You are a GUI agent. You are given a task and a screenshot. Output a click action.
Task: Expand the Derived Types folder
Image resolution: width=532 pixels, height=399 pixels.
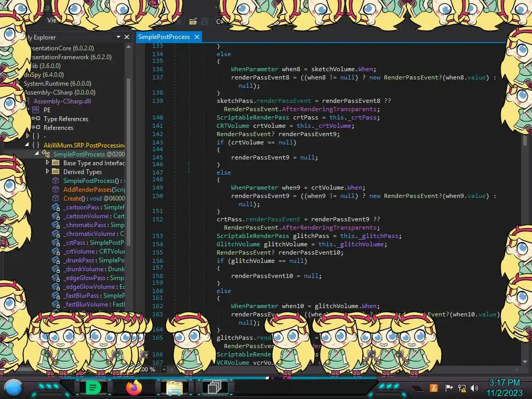point(47,171)
